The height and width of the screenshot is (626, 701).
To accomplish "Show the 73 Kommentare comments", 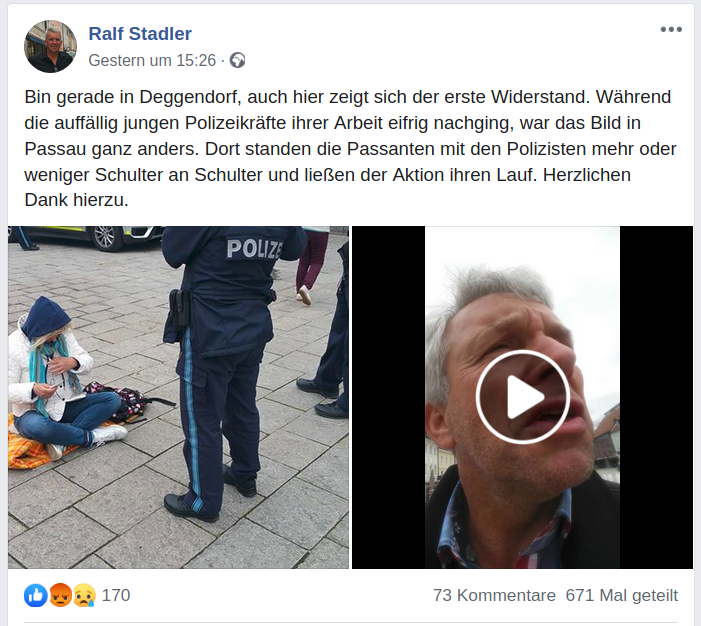I will (x=494, y=595).
